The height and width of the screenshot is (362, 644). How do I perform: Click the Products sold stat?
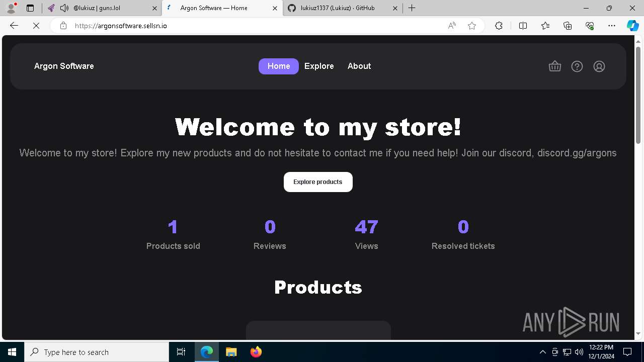tap(173, 235)
